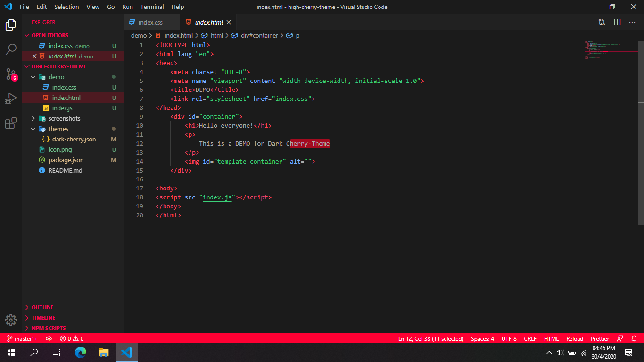
Task: Click the feedback icon in status bar
Action: tap(620, 338)
